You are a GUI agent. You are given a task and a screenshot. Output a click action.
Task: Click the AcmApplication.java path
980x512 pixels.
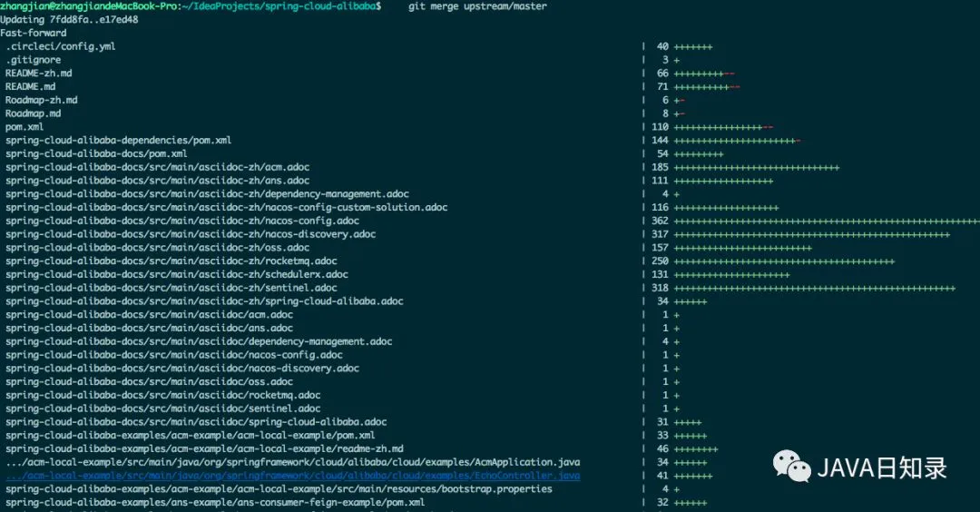(293, 463)
